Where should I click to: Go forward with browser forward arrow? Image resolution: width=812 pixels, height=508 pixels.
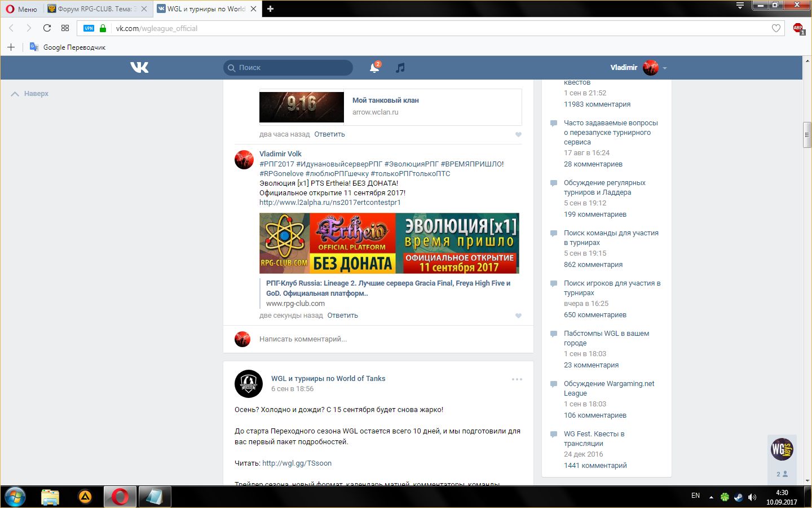pos(29,28)
